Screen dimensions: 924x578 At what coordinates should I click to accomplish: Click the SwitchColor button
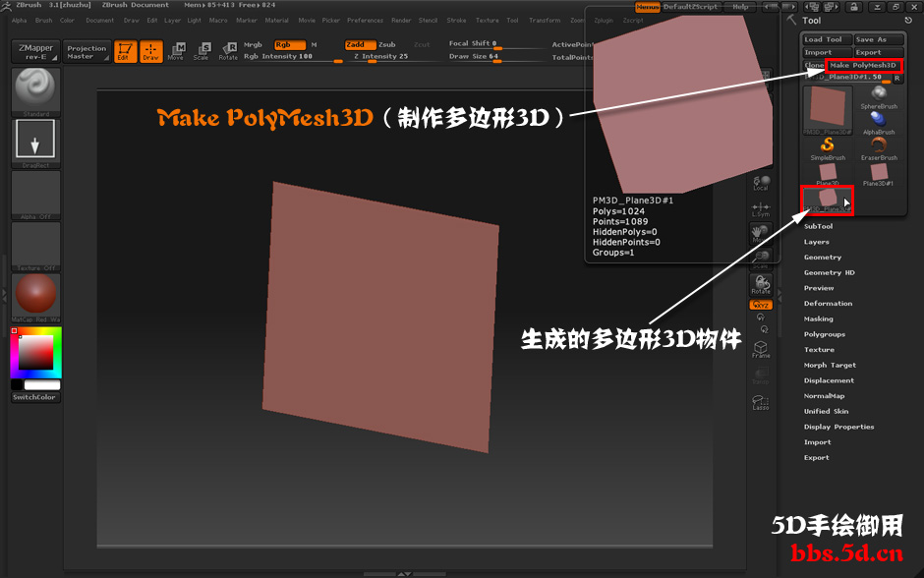point(36,397)
